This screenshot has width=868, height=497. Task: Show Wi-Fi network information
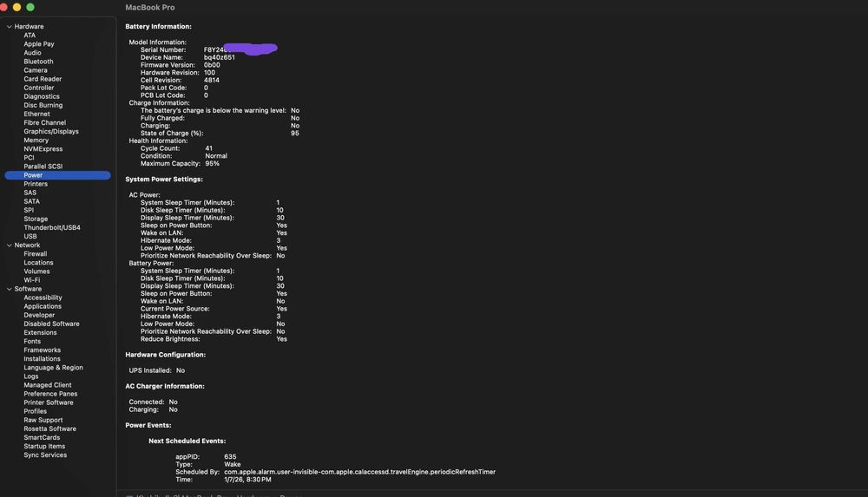32,280
